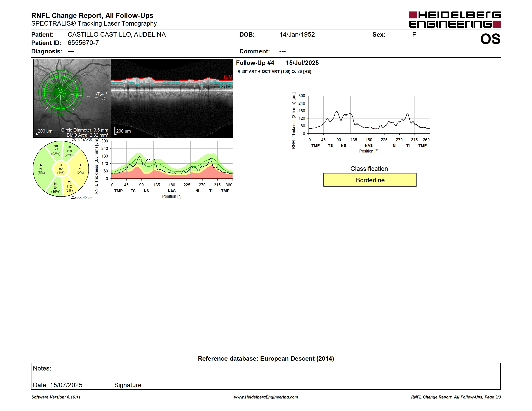The height and width of the screenshot is (411, 532).
Task: Click the Reference database: European Descent (2014) line
Action: tap(266, 359)
